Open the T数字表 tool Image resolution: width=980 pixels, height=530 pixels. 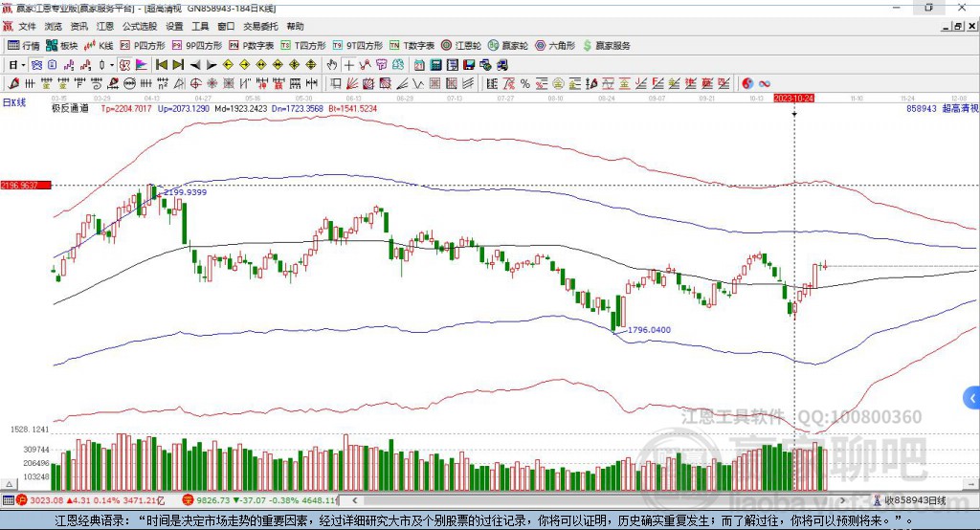(x=412, y=46)
